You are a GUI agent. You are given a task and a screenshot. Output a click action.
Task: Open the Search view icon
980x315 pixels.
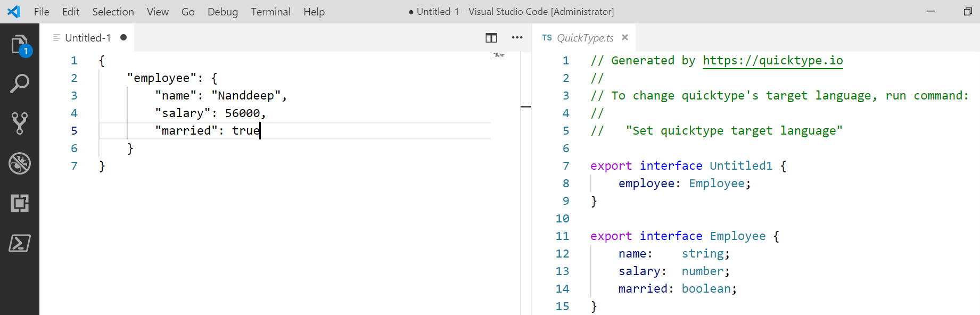tap(20, 84)
